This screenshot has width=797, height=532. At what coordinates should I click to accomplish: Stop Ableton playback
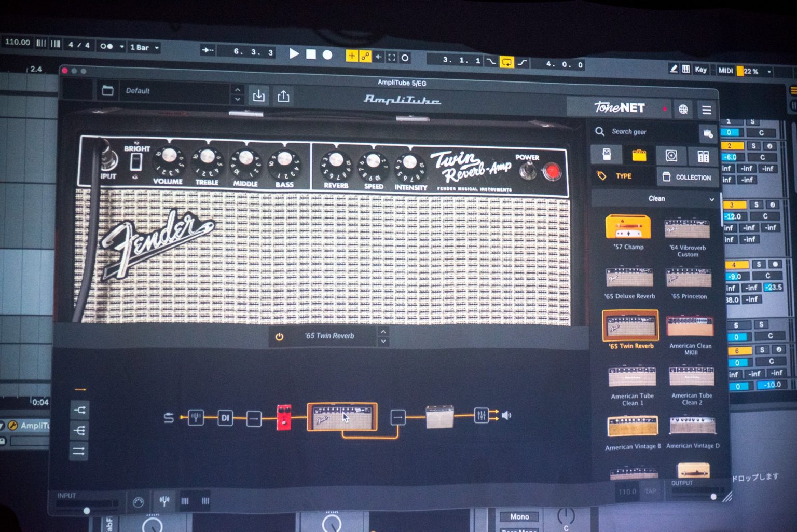pyautogui.click(x=311, y=54)
